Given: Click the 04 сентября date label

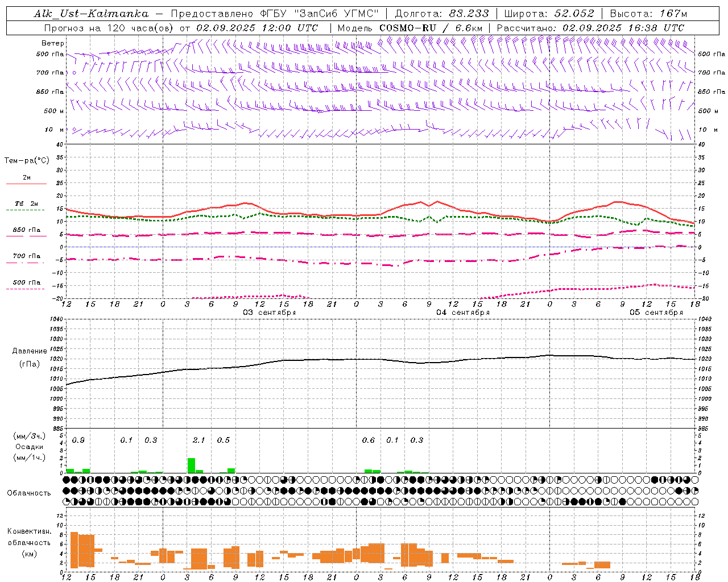Looking at the screenshot, I should tap(463, 313).
